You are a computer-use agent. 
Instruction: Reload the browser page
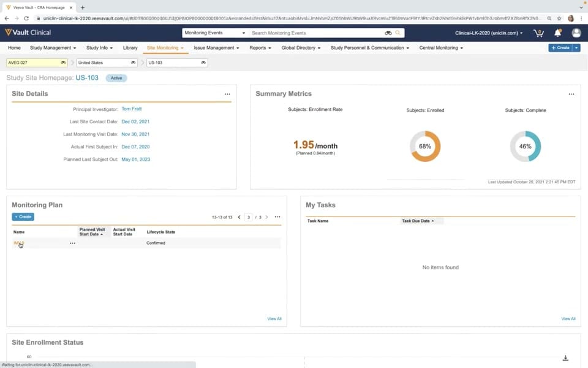(26, 18)
